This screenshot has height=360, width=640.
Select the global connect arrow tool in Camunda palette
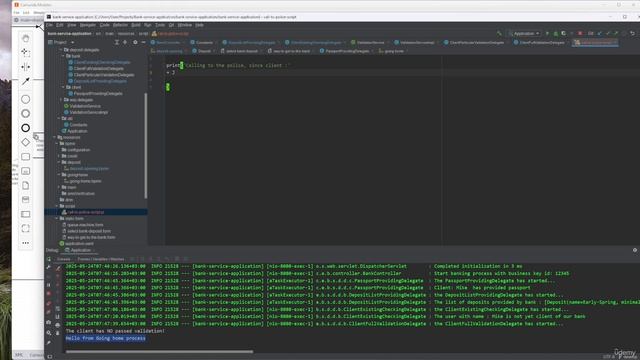coord(26,81)
